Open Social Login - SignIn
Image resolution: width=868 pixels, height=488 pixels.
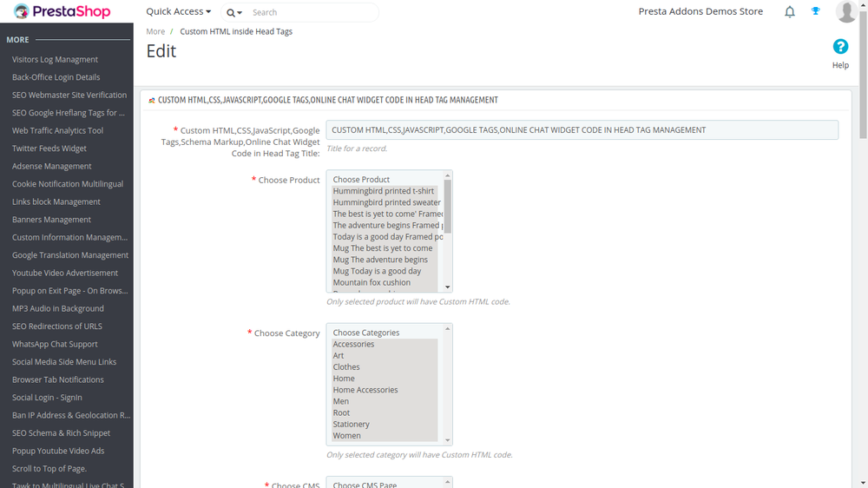click(x=47, y=397)
